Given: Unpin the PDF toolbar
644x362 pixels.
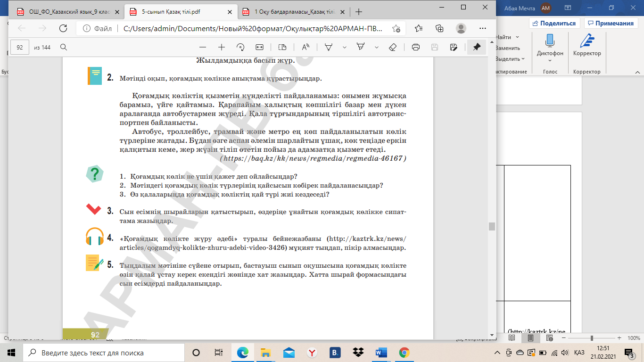Looking at the screenshot, I should [x=477, y=47].
